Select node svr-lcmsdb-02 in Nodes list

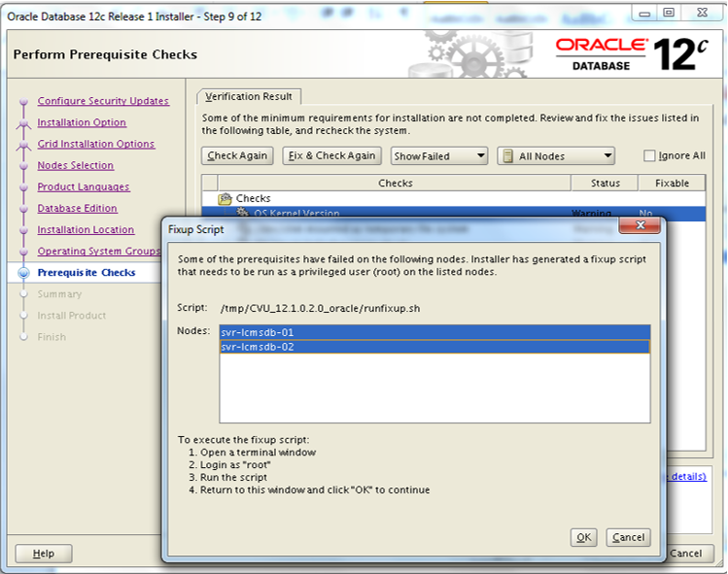[x=434, y=347]
